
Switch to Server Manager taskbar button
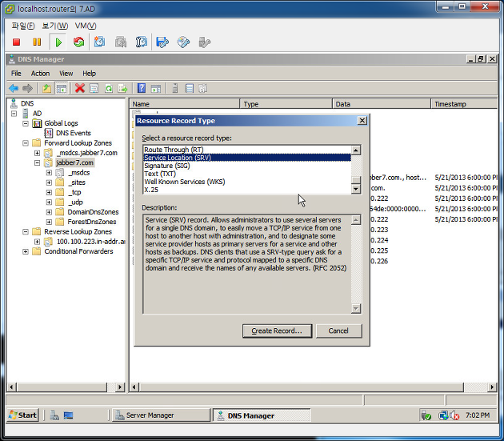160,415
